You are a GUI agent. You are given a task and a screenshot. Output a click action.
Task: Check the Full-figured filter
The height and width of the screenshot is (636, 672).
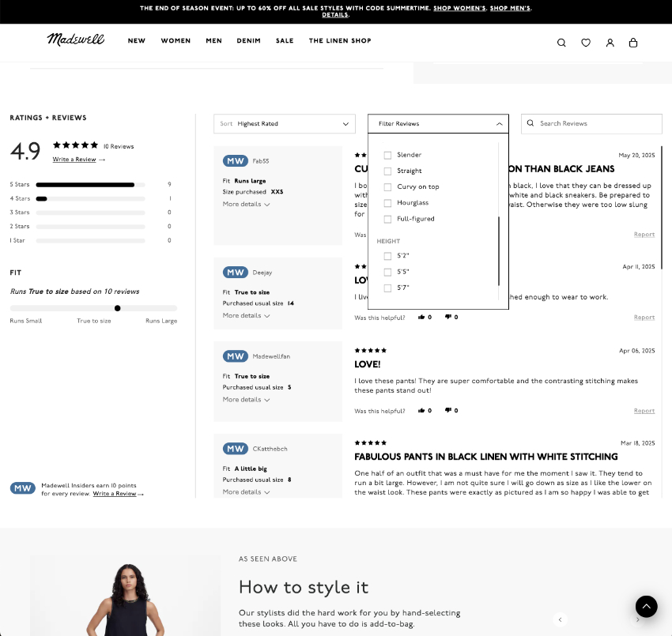[x=387, y=220]
